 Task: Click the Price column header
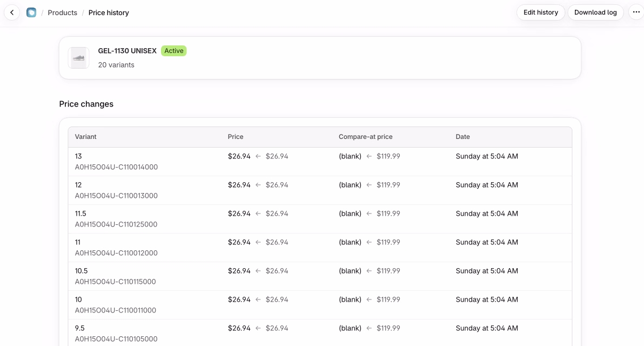click(236, 137)
